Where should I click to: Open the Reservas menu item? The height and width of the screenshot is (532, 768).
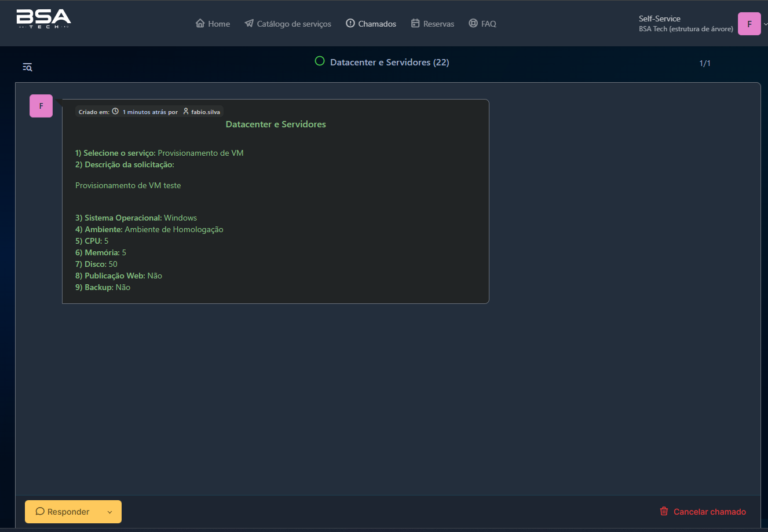point(433,24)
